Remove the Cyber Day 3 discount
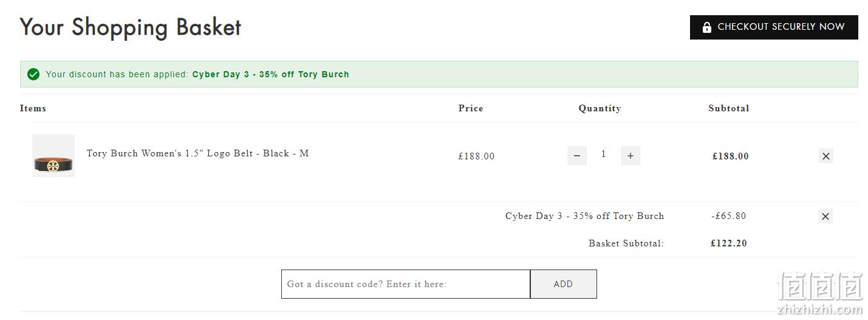Image resolution: width=868 pixels, height=320 pixels. [x=825, y=216]
